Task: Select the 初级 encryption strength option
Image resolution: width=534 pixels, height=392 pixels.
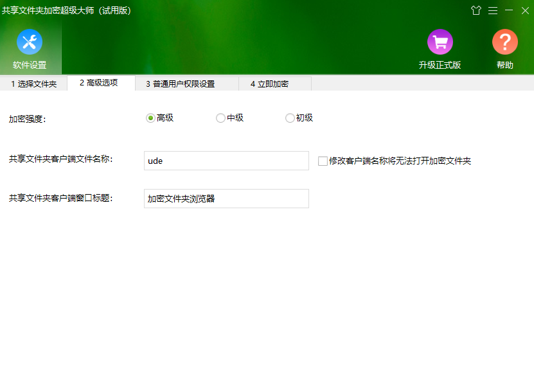Action: (289, 118)
